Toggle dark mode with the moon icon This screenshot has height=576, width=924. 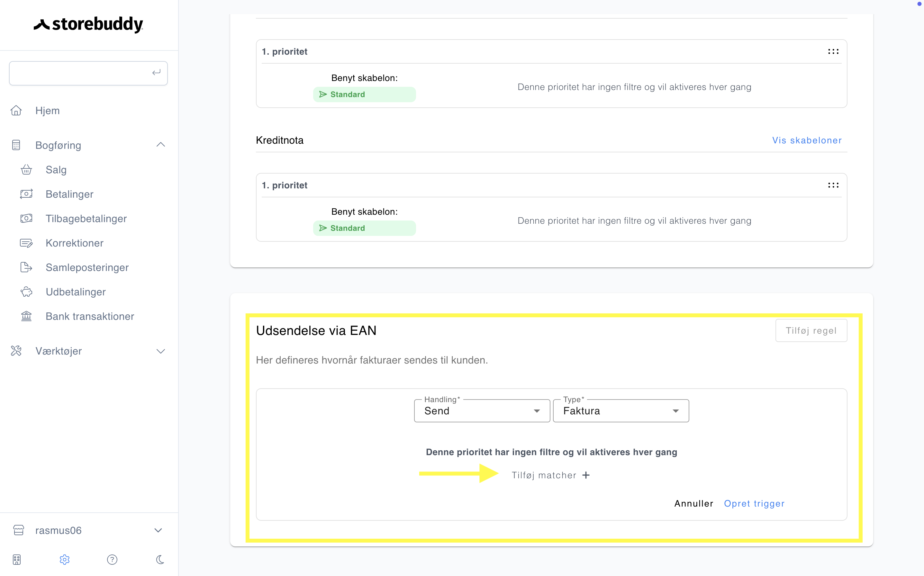160,560
